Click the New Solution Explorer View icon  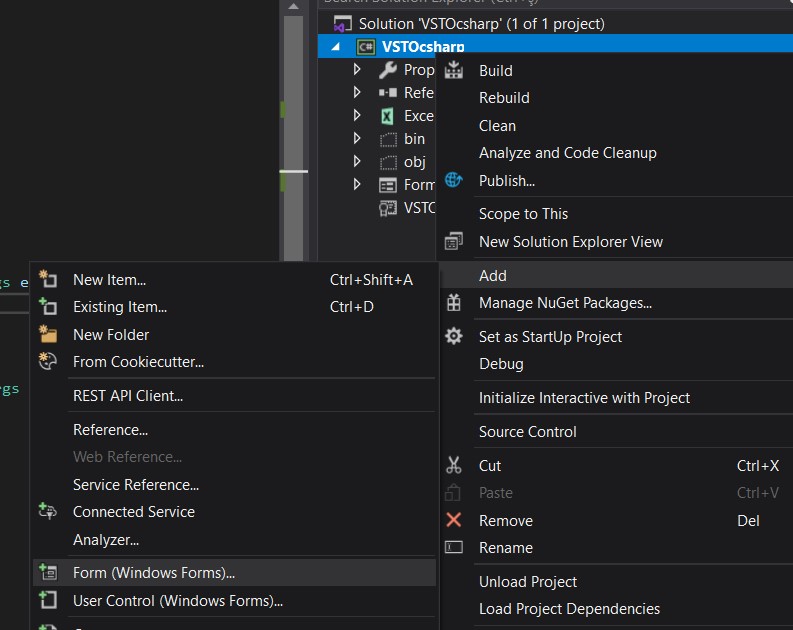point(454,241)
